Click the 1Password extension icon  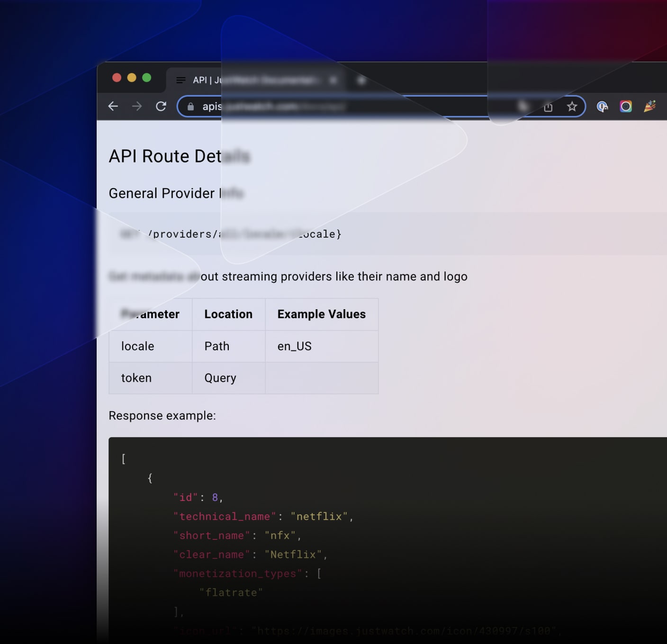pos(602,107)
